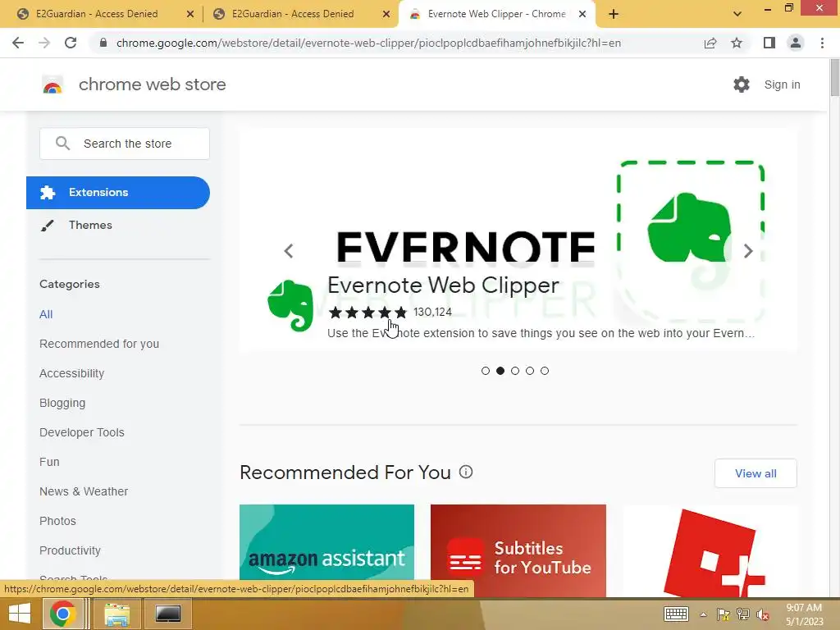Show the next carousel slide
Image resolution: width=840 pixels, height=630 pixels.
(748, 251)
